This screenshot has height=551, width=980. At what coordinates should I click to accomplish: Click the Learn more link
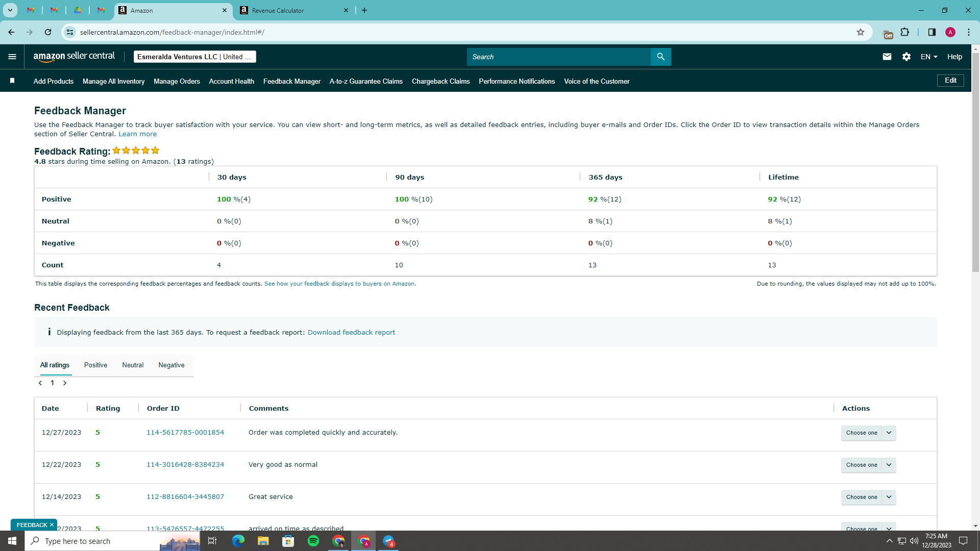[137, 134]
